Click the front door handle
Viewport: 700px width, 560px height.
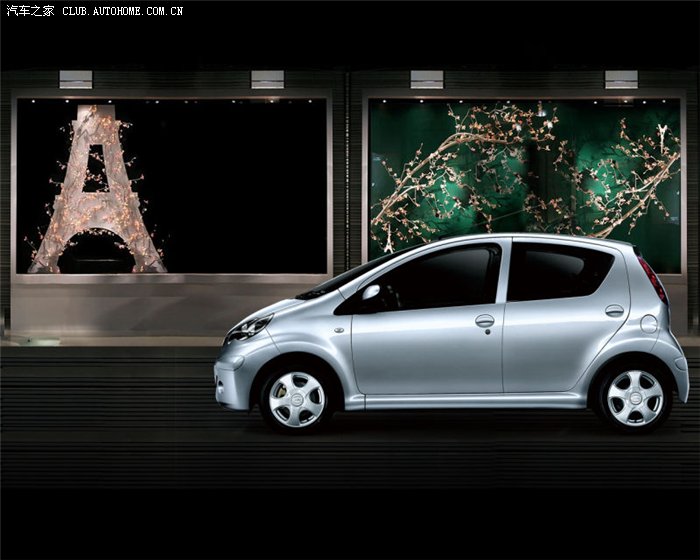pos(485,321)
